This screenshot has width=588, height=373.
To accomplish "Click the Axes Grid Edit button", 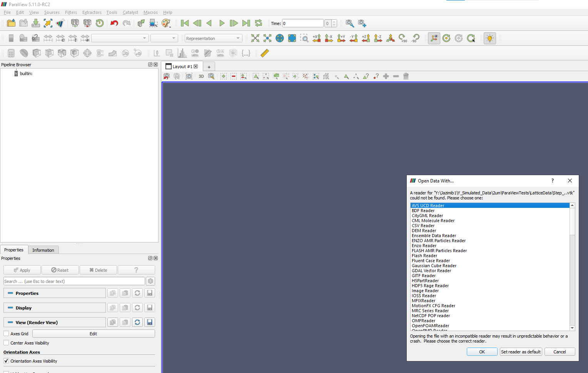I will click(94, 334).
